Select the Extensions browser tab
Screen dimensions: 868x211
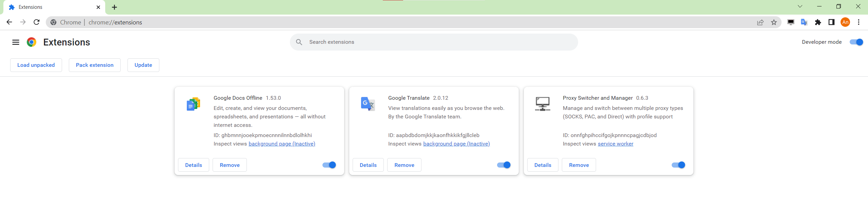pos(54,7)
